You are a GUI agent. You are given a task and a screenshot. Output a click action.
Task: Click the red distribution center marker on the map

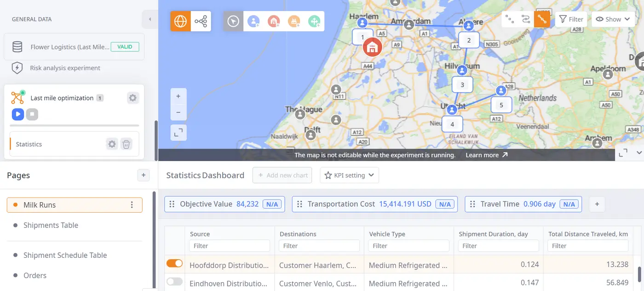(372, 47)
